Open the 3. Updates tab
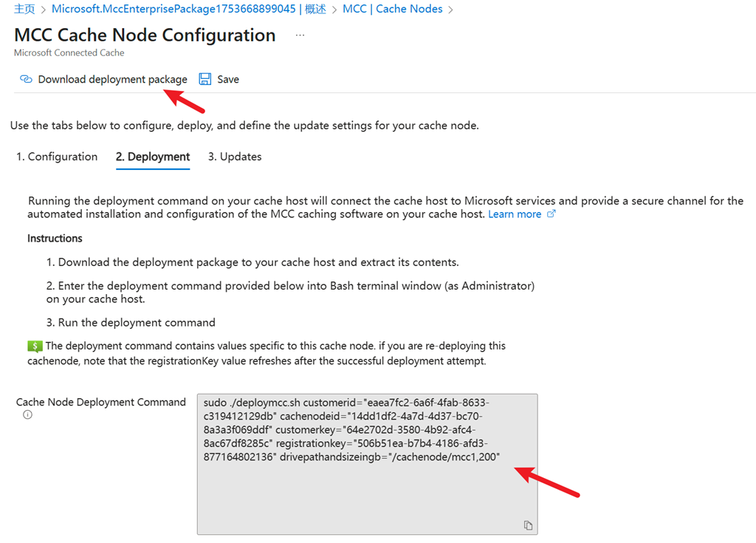The width and height of the screenshot is (756, 543). click(235, 157)
